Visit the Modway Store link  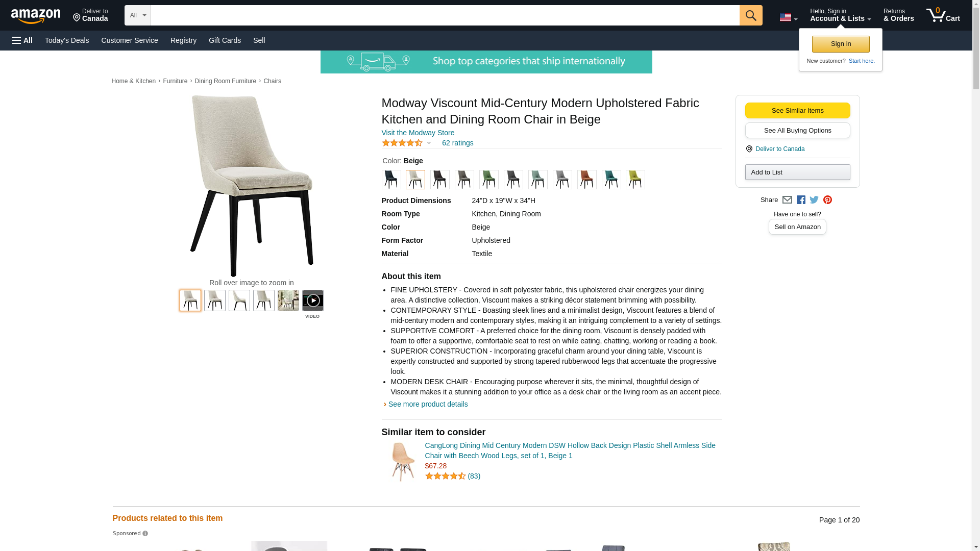418,133
